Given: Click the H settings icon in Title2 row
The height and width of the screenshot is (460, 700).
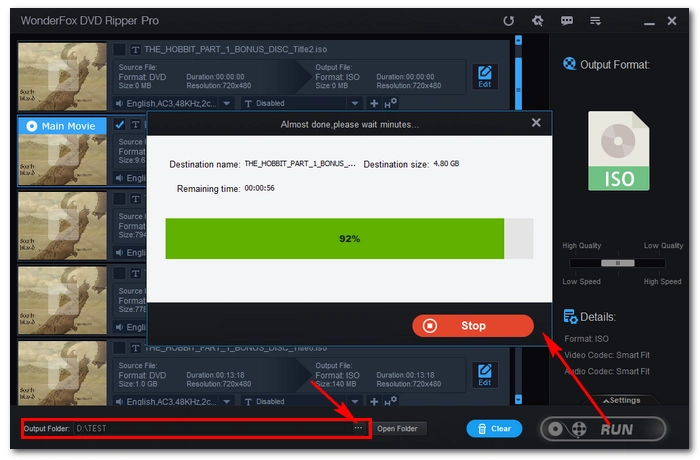Looking at the screenshot, I should [x=390, y=103].
